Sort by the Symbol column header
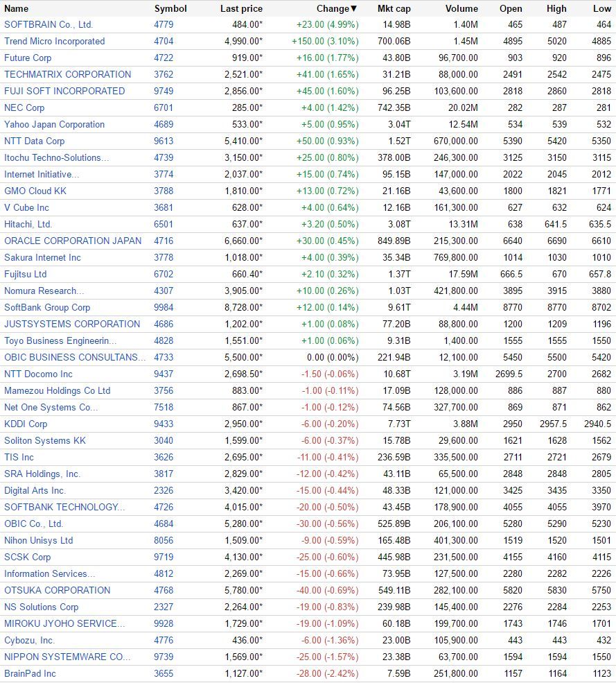The image size is (616, 683). (170, 9)
